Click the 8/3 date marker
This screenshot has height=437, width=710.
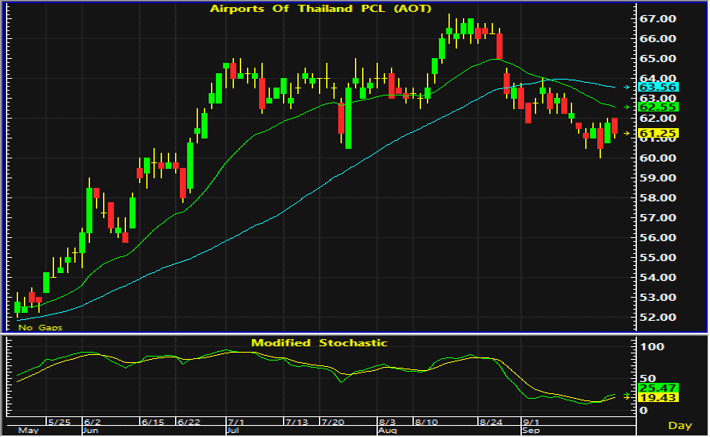pyautogui.click(x=388, y=422)
